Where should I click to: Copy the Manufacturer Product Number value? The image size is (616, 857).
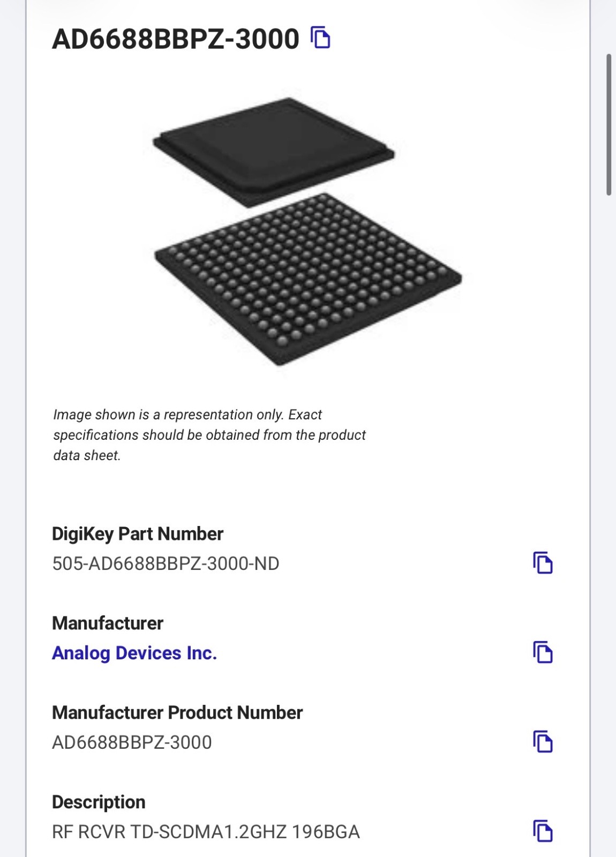pos(543,741)
